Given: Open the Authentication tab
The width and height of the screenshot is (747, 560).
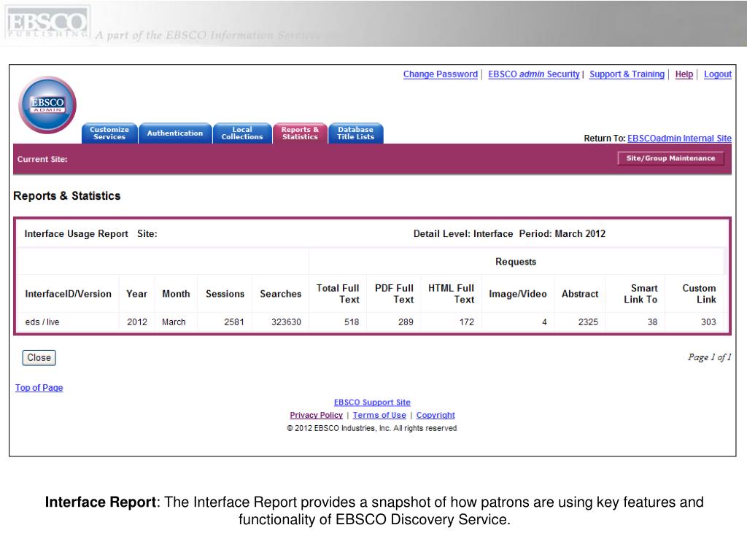Looking at the screenshot, I should [175, 133].
